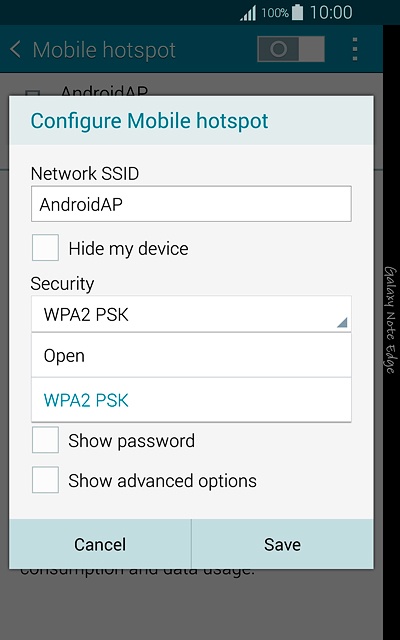
Task: Select Open from the security list
Action: (x=191, y=355)
